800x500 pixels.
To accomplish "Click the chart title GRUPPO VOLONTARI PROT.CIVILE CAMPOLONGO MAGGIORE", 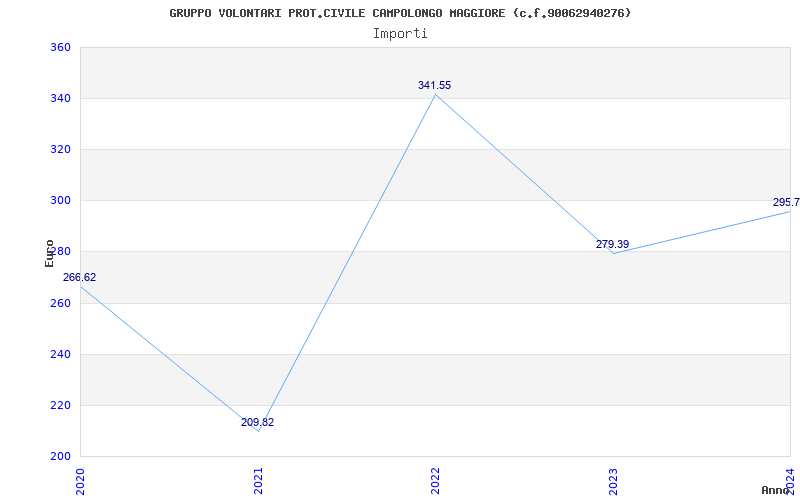I will click(x=400, y=13).
